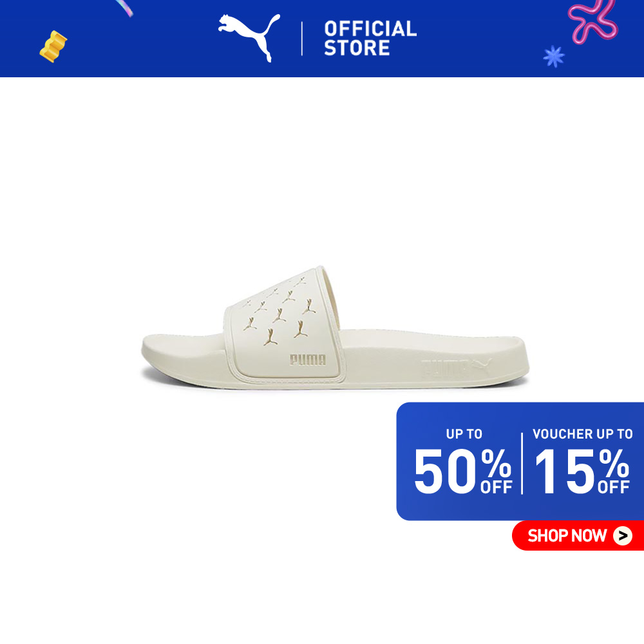This screenshot has width=644, height=644.
Task: Click the UP TO label above 50%
Action: click(464, 434)
